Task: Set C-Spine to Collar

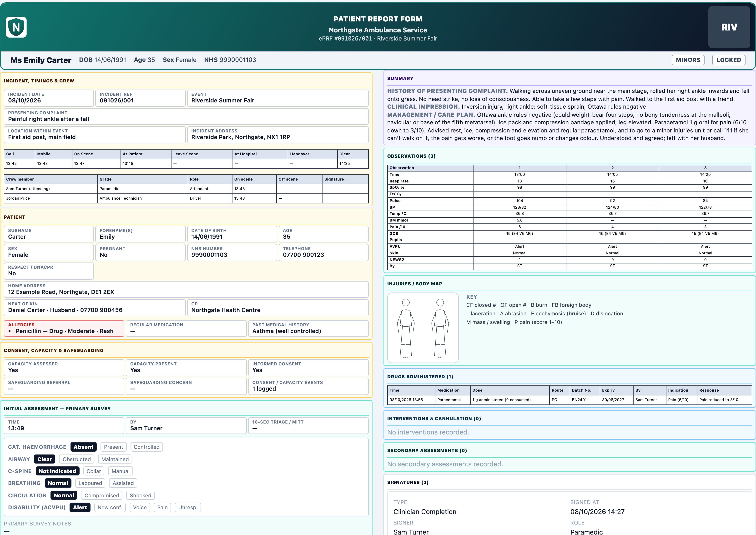Action: 94,471
